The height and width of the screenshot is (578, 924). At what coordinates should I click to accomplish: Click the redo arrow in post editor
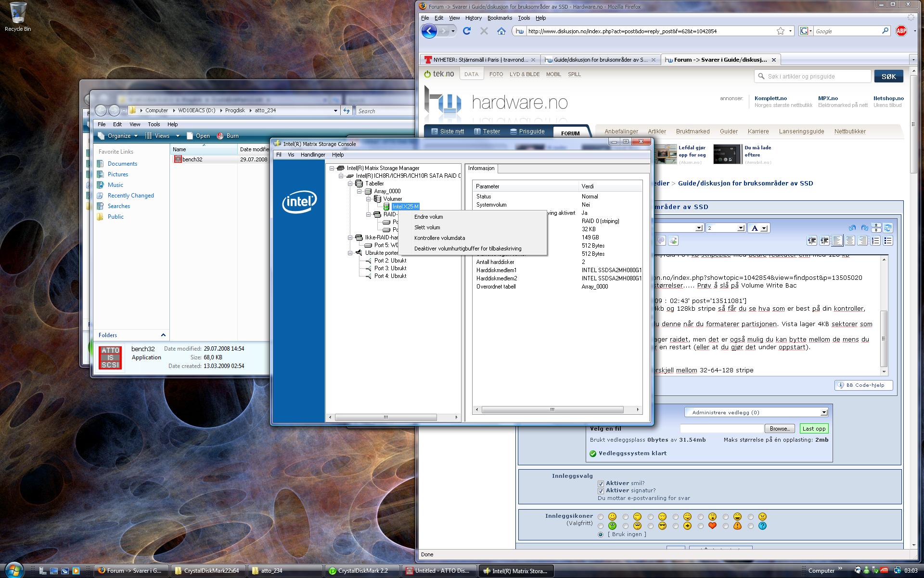coord(864,228)
